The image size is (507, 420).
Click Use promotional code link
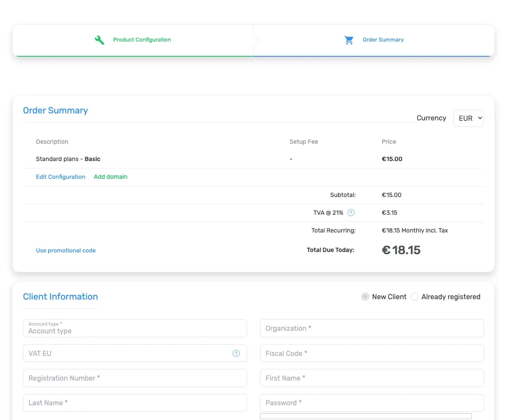click(x=65, y=250)
